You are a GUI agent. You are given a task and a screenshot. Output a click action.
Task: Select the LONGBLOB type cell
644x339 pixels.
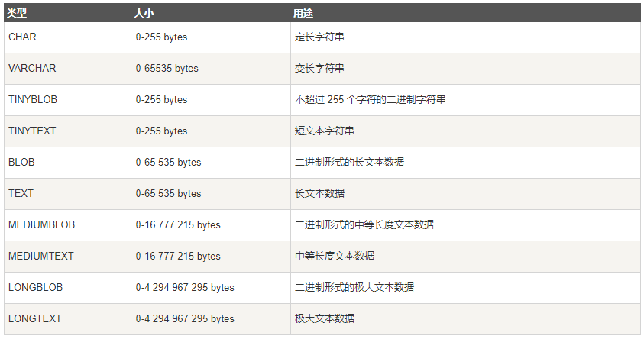click(x=35, y=287)
